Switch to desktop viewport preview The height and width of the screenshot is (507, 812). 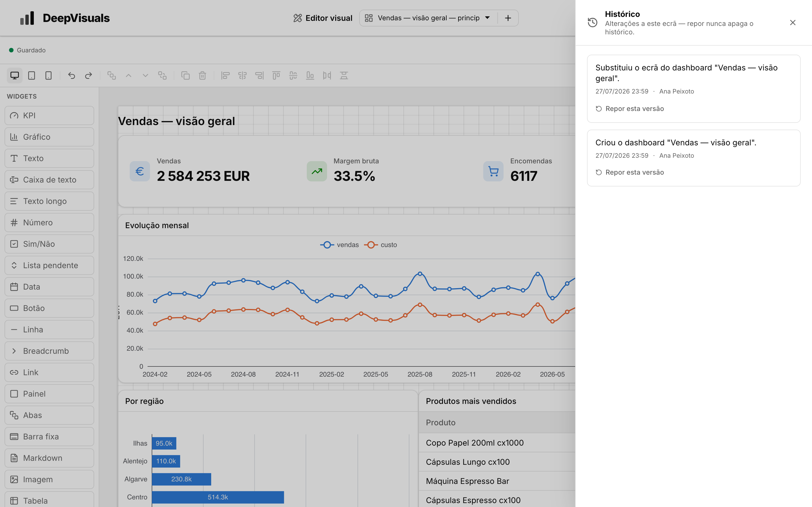(x=14, y=75)
